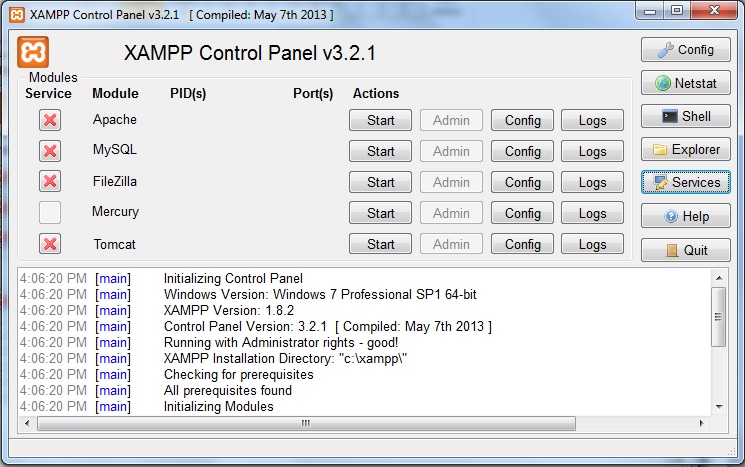Click the 'PID(s)' column header
The height and width of the screenshot is (467, 745).
tap(188, 94)
